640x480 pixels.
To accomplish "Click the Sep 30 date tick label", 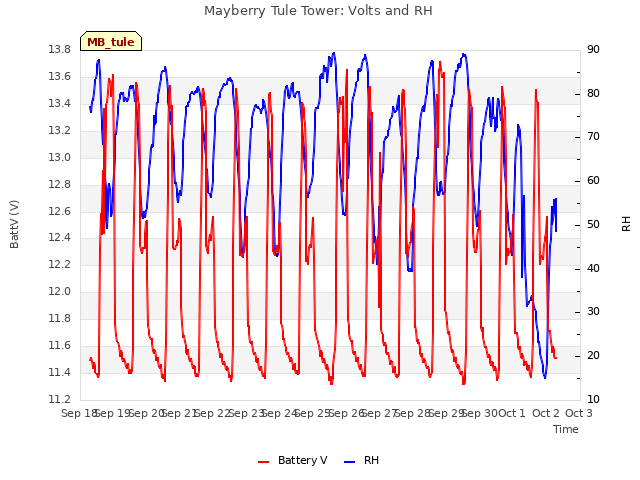I will coord(481,413).
